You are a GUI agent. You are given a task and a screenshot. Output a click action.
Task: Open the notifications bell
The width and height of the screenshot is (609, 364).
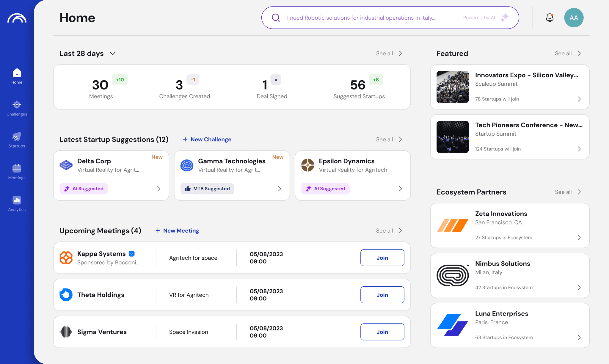pos(550,18)
